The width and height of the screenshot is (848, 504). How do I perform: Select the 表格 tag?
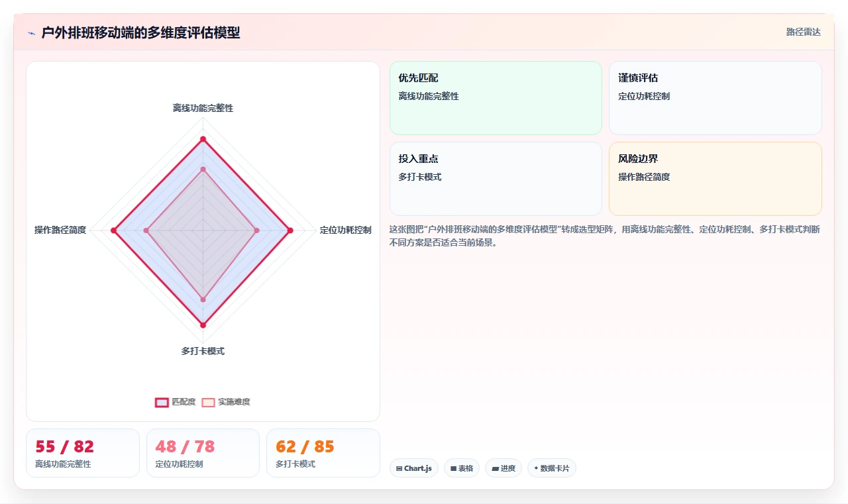[462, 468]
